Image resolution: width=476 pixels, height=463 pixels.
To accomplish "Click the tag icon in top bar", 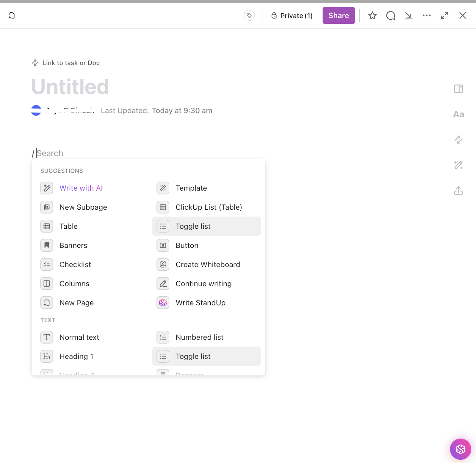I will tap(249, 15).
